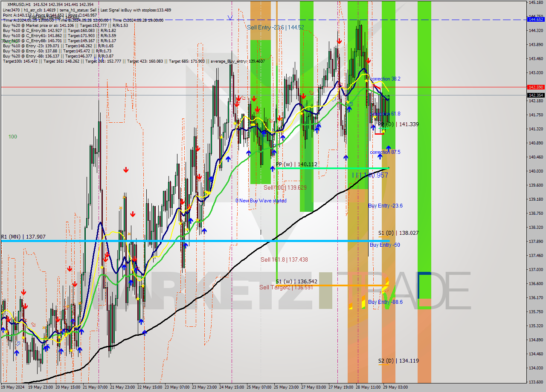Click the 133.600 price axis value
Image resolution: width=546 pixels, height=392 pixels.
point(536,382)
